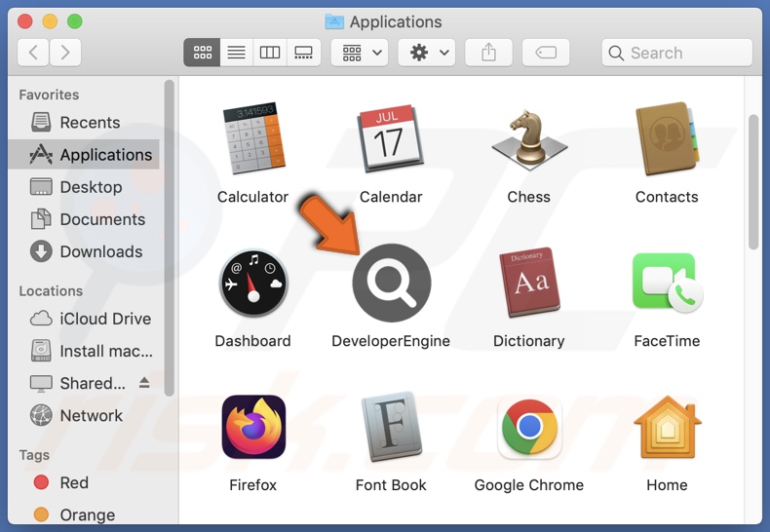Open the gear action menu dropdown
Screen dimensions: 770x532
(x=426, y=52)
